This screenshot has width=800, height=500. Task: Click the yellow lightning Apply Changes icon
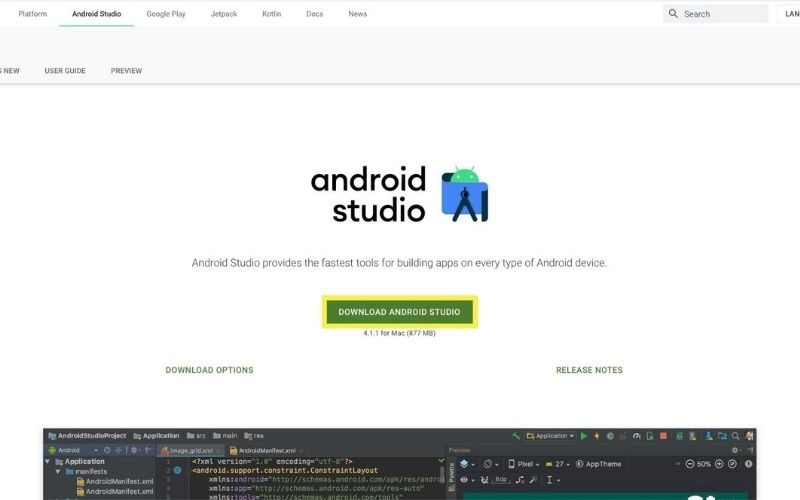(596, 436)
